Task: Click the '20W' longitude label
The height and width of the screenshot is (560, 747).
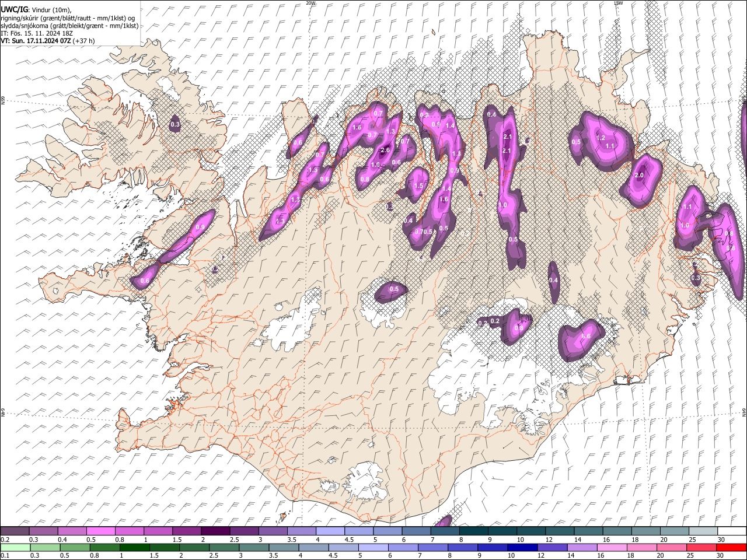Action: point(310,3)
